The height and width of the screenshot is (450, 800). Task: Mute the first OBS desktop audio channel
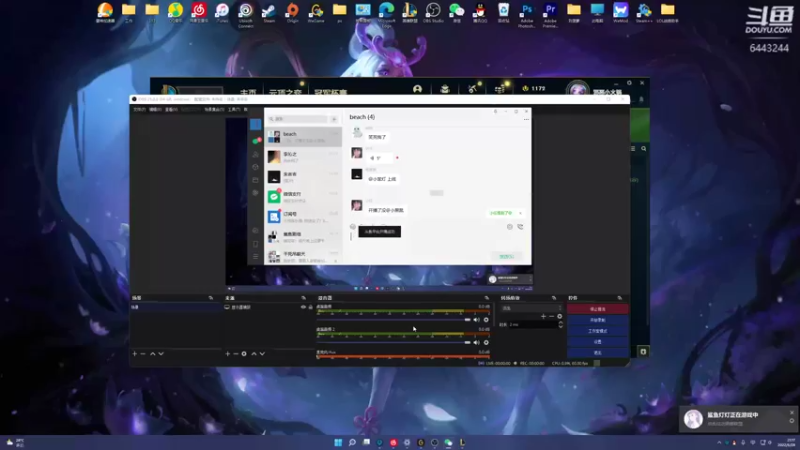477,320
